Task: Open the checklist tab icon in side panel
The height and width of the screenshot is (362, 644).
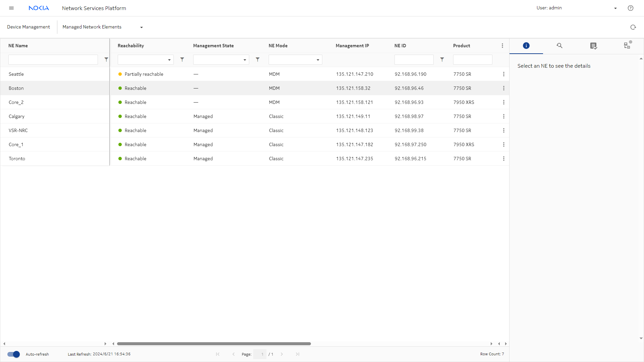Action: click(x=593, y=46)
